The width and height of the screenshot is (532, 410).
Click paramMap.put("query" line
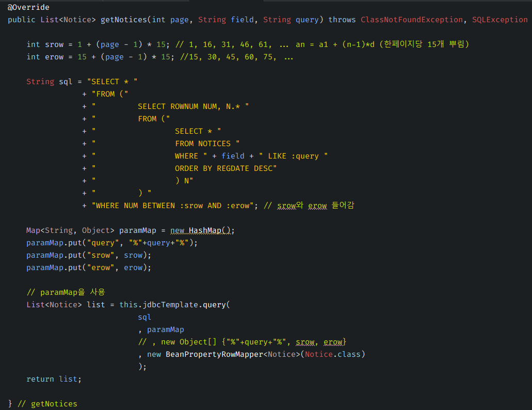112,243
